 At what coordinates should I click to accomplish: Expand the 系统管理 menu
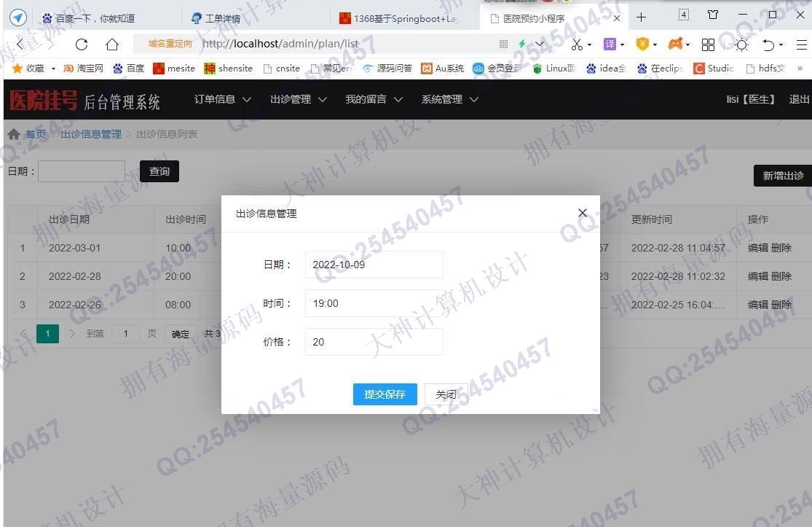(x=449, y=99)
